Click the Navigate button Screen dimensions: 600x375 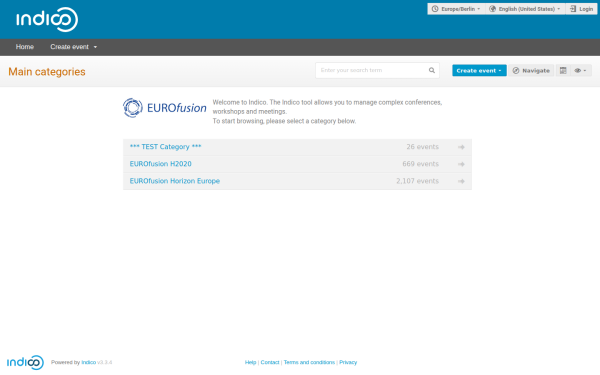531,70
